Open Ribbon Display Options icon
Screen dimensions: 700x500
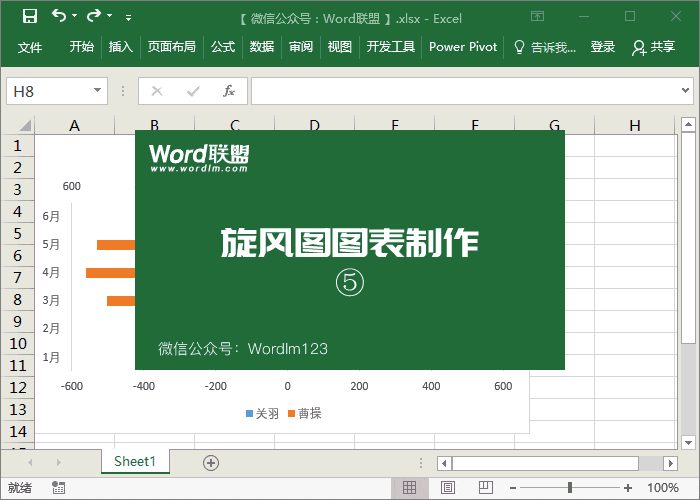pyautogui.click(x=538, y=17)
